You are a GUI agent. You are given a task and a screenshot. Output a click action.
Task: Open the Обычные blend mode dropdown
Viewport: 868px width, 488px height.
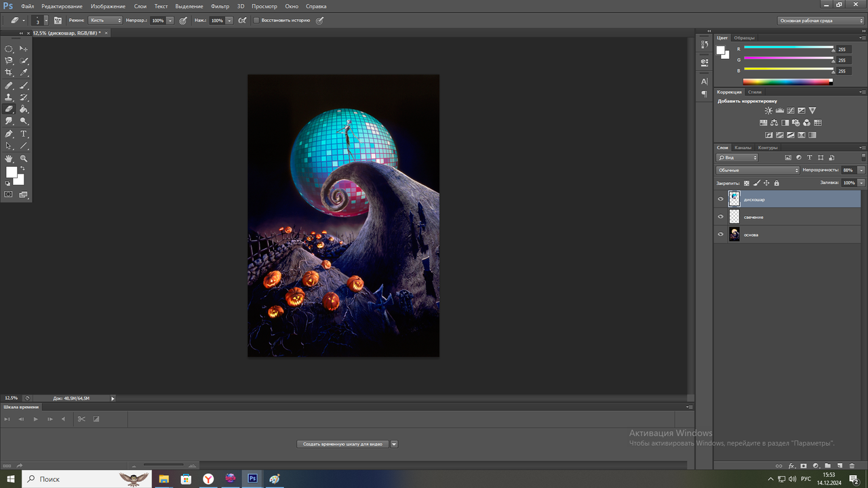click(758, 170)
